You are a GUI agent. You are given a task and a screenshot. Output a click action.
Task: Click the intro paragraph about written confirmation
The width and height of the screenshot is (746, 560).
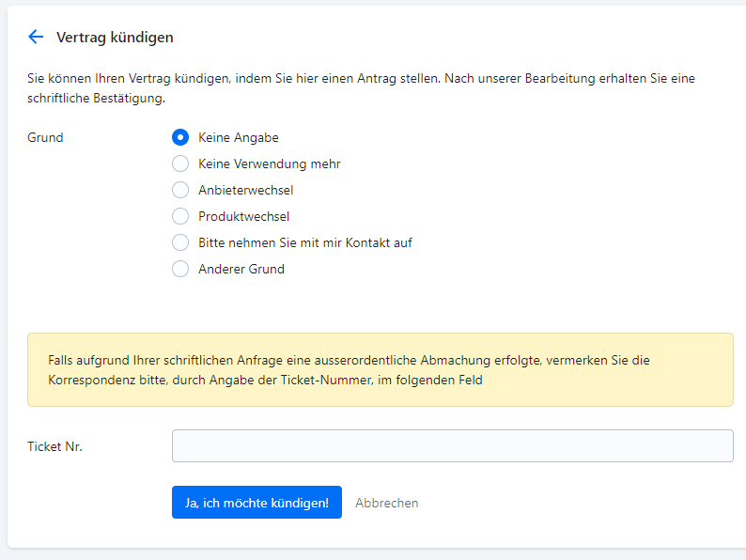pyautogui.click(x=361, y=87)
